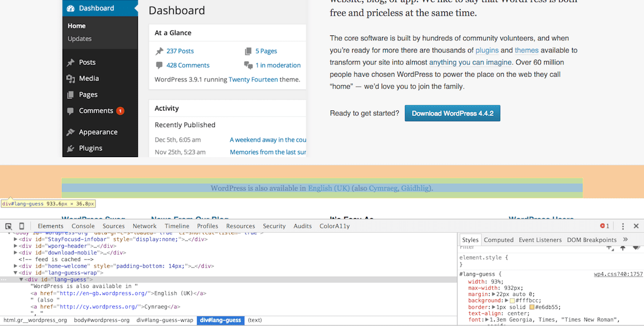
Task: Collapse the lang-guess-wrap div node
Action: [x=16, y=273]
